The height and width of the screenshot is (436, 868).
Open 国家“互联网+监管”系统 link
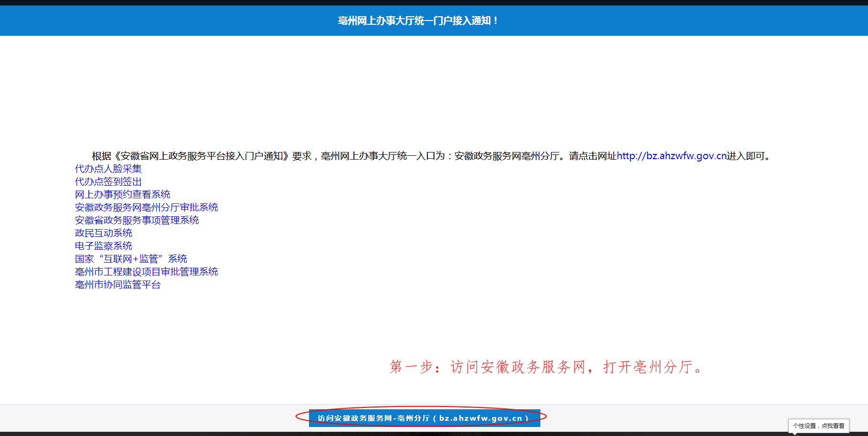[131, 259]
